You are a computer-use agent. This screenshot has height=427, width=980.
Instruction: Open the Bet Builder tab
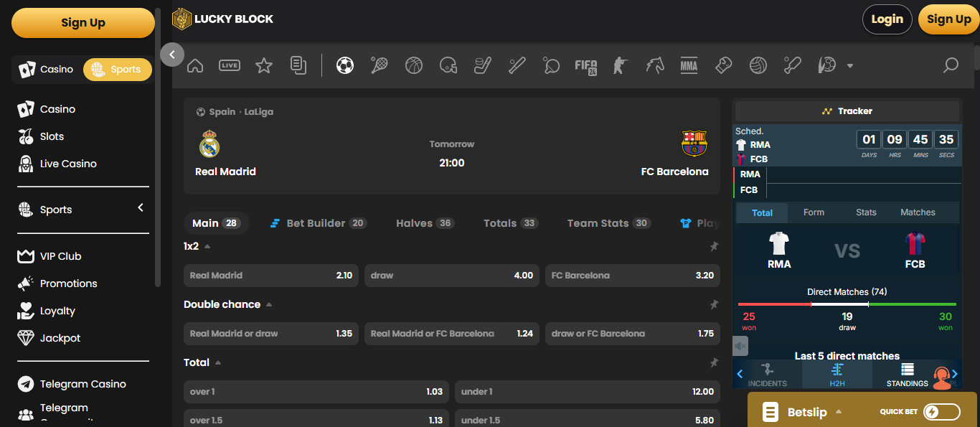(318, 223)
